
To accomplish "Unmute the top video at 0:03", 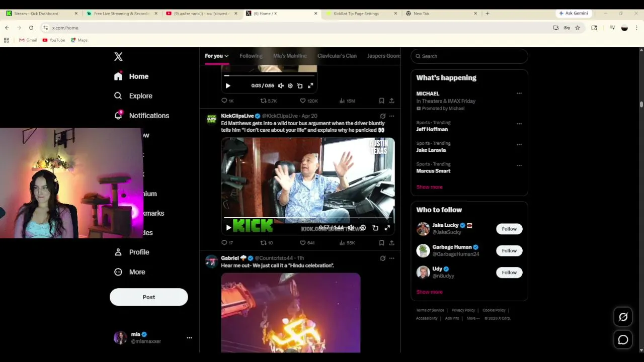I will click(x=281, y=85).
